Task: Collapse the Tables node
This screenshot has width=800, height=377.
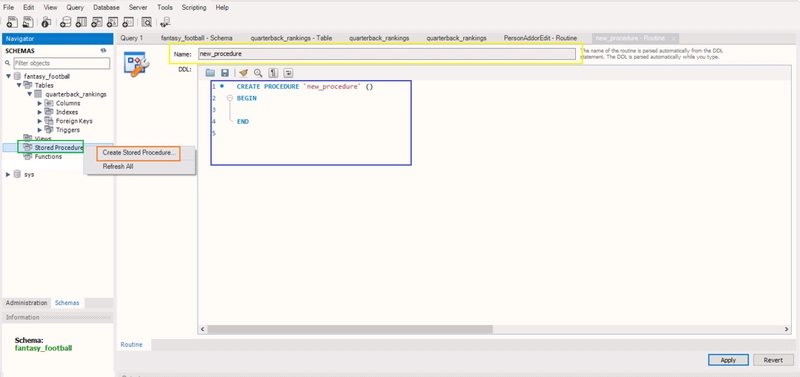Action: pyautogui.click(x=18, y=85)
